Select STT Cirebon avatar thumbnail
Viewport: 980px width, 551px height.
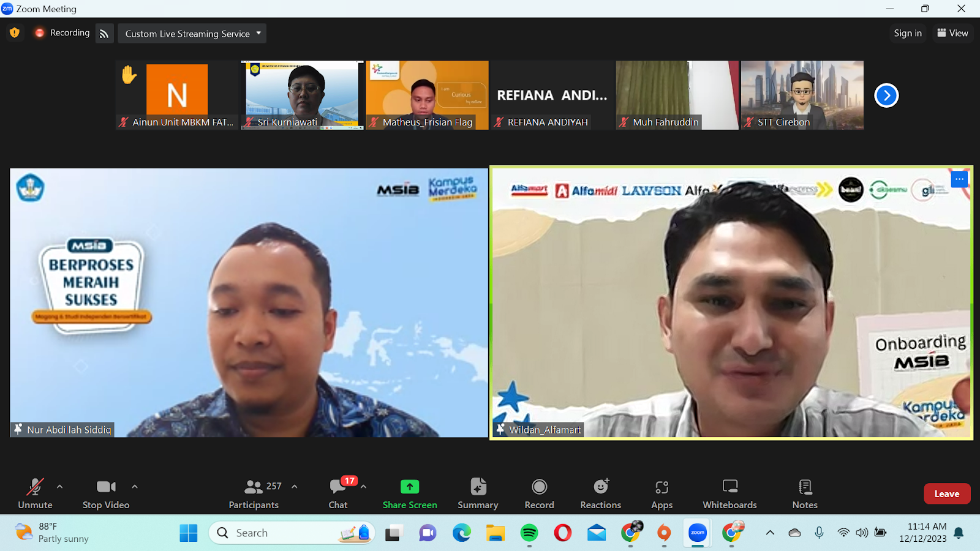(x=802, y=95)
